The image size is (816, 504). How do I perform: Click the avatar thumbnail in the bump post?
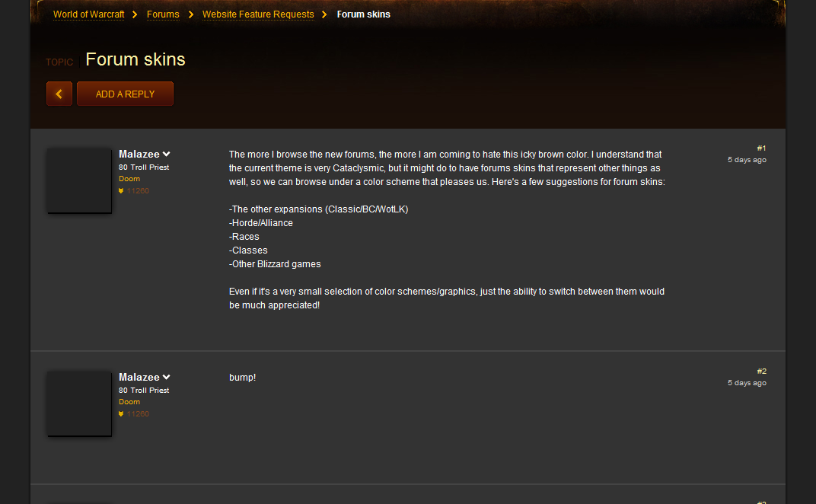78,403
